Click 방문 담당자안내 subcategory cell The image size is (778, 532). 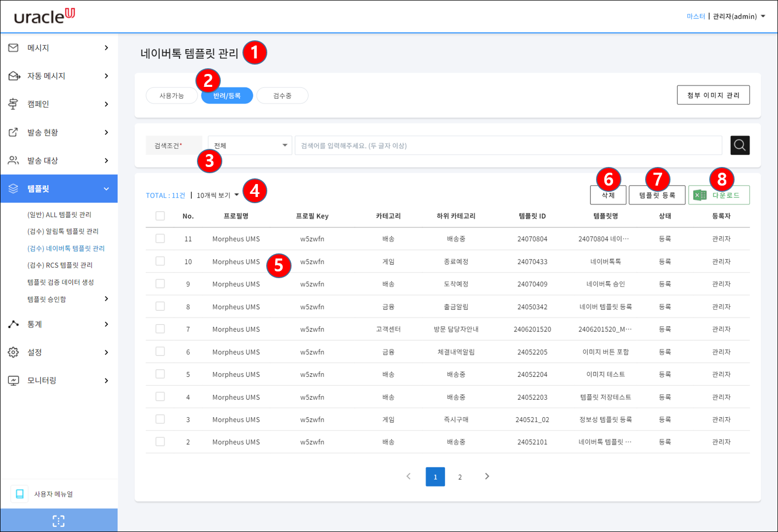tap(456, 329)
